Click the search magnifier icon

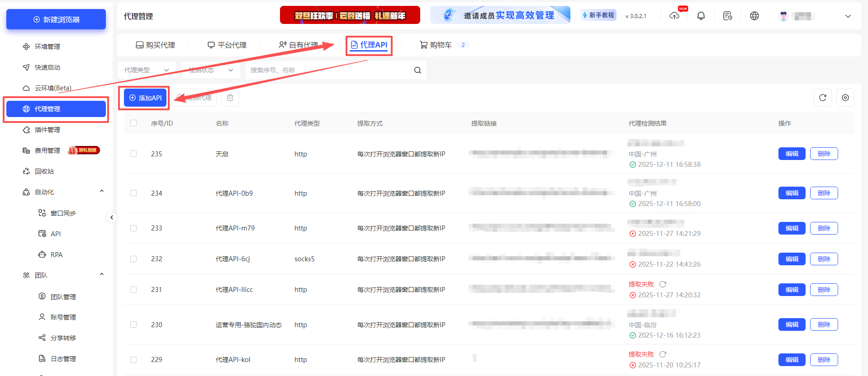coord(417,70)
